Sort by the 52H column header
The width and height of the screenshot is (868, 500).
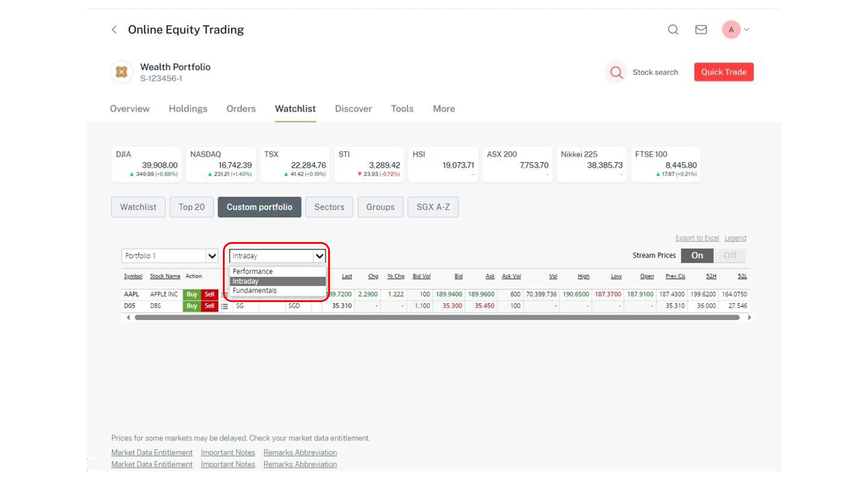click(x=711, y=276)
